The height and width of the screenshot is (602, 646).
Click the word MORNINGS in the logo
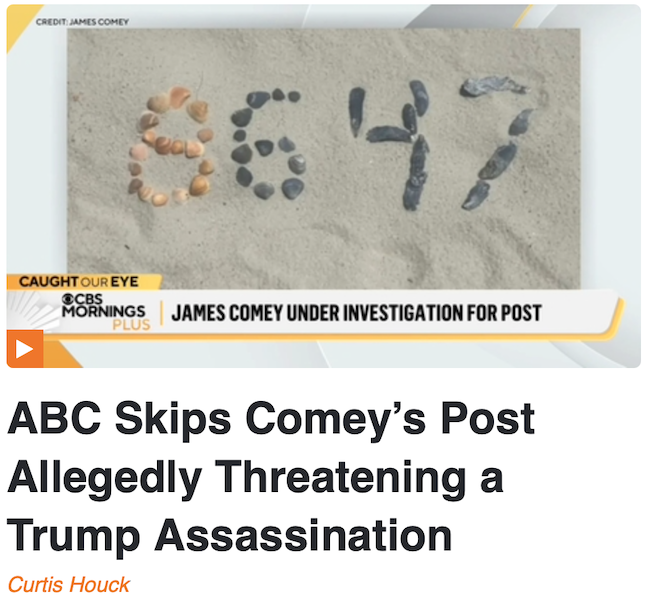pos(103,311)
